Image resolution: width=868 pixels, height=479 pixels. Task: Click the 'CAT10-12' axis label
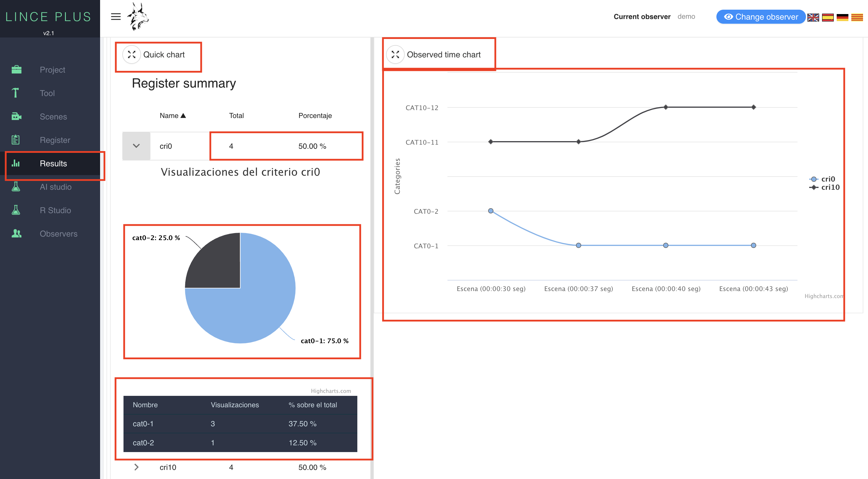422,108
